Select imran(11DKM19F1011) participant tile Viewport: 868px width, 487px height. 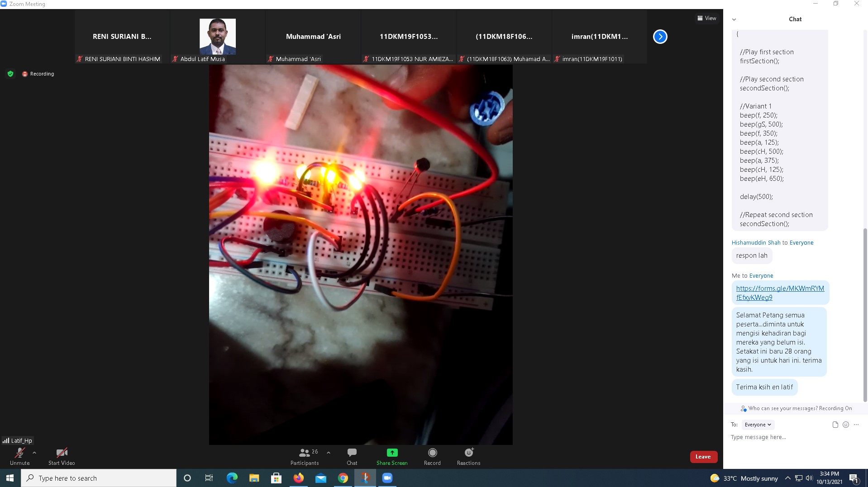click(600, 37)
